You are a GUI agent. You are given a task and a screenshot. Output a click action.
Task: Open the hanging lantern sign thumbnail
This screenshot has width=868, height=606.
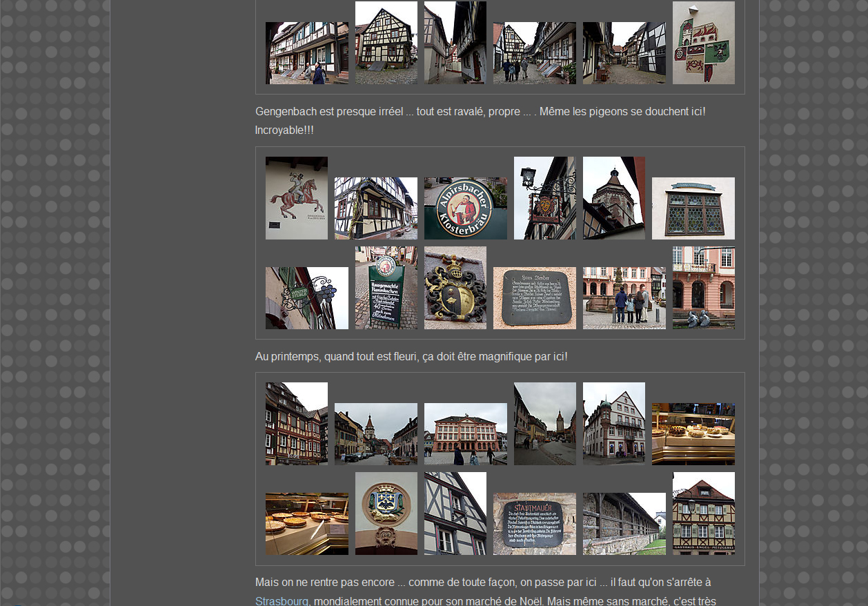544,198
